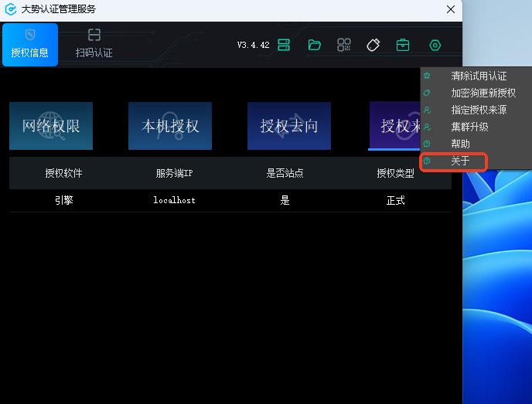This screenshot has height=404, width=532.
Task: Select the 是 cell under 是否站点
Action: coord(285,200)
